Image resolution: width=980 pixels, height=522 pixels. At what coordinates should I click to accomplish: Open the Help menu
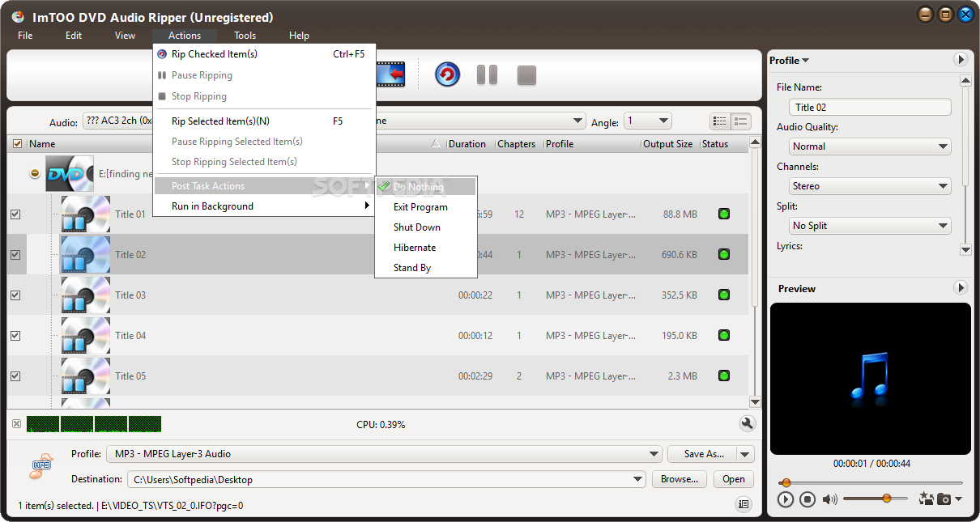coord(299,36)
